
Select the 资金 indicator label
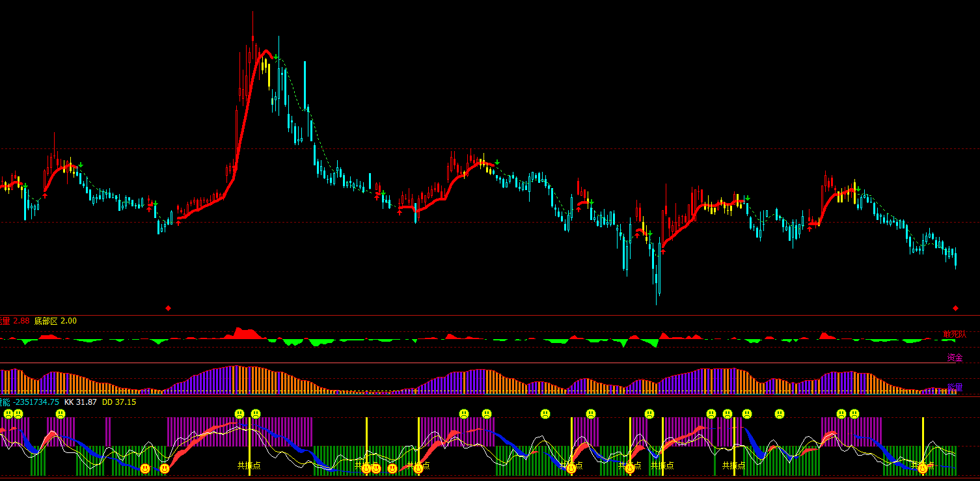pos(955,357)
